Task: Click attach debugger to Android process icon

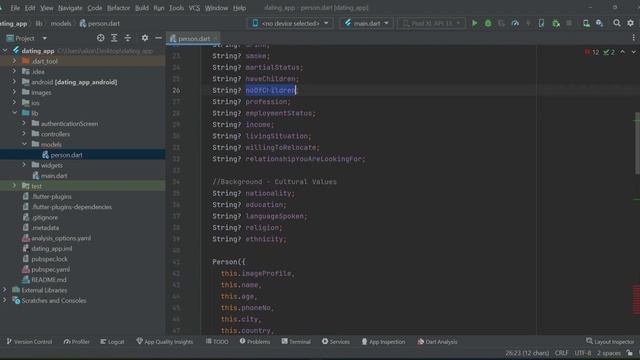Action: [556, 23]
